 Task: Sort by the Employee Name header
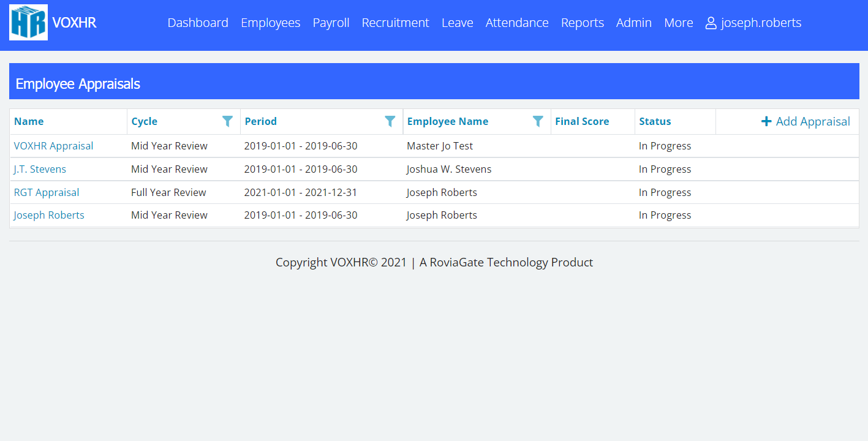[448, 121]
